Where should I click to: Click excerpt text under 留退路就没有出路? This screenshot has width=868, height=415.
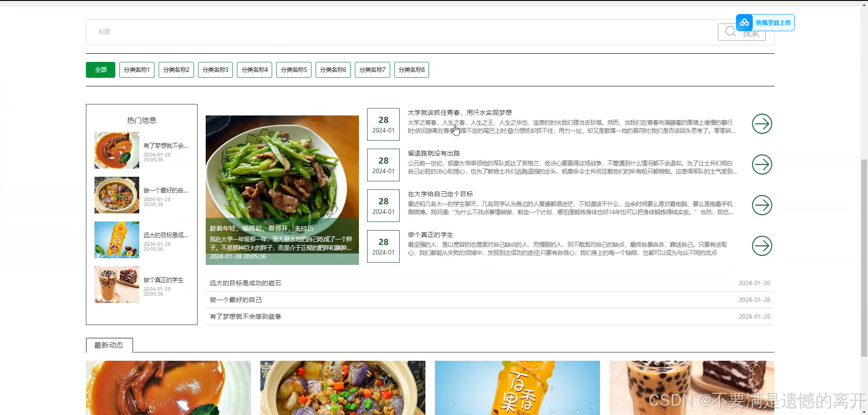point(572,167)
